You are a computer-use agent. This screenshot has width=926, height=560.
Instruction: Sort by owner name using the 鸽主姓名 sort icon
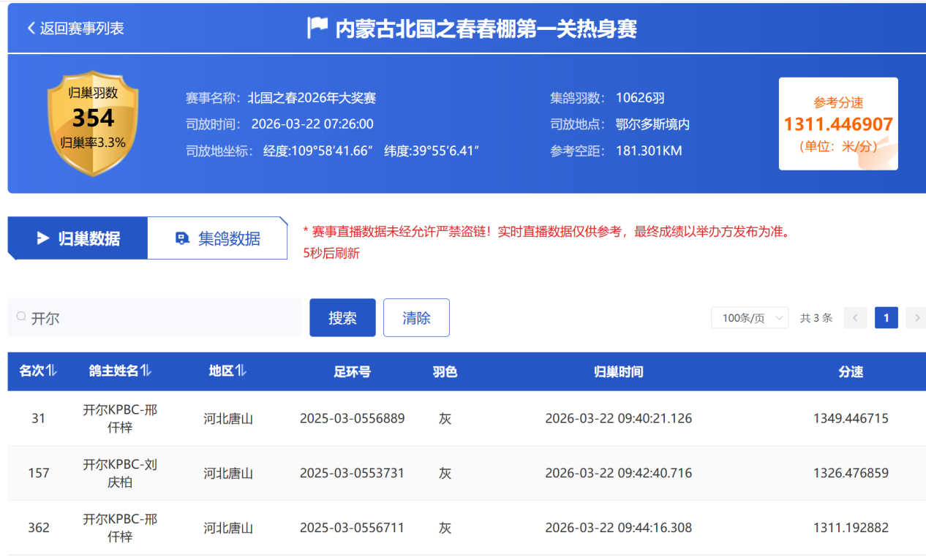pyautogui.click(x=146, y=371)
